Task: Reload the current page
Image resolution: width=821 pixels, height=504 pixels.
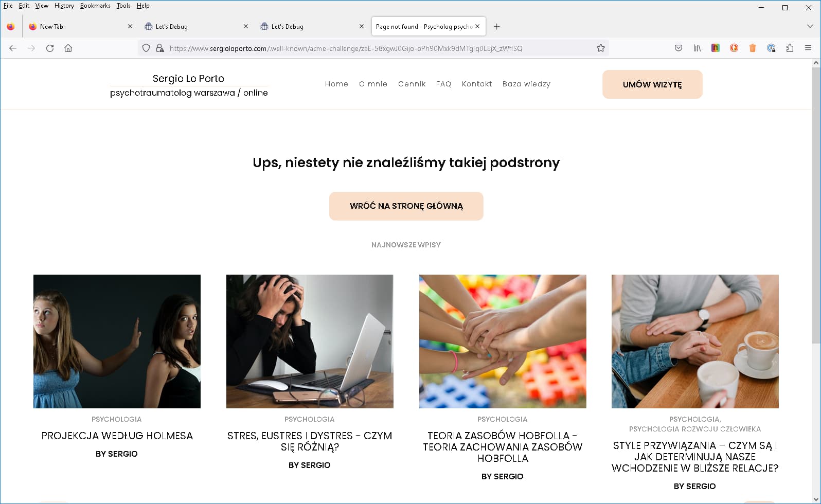Action: point(50,48)
